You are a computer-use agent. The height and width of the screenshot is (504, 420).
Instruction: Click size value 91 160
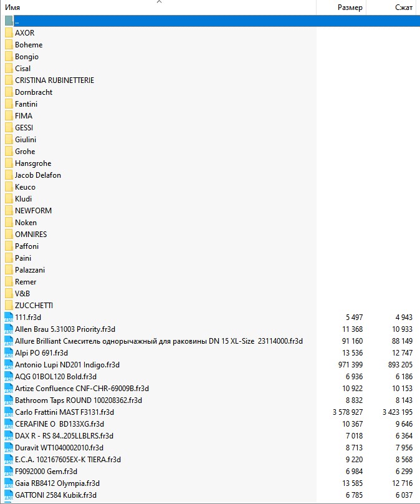(352, 341)
